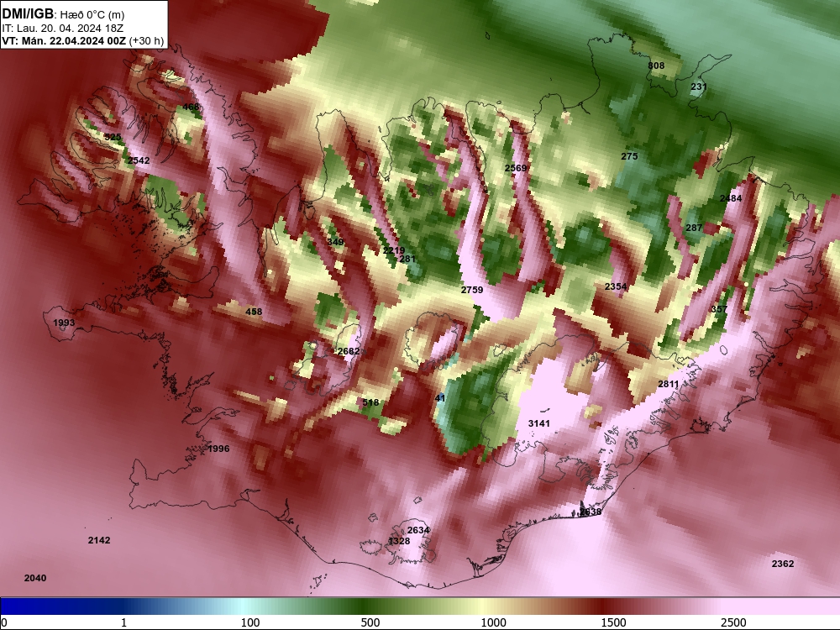Screen dimensions: 840x630
Task: Click the map value 2634
Action: point(418,530)
